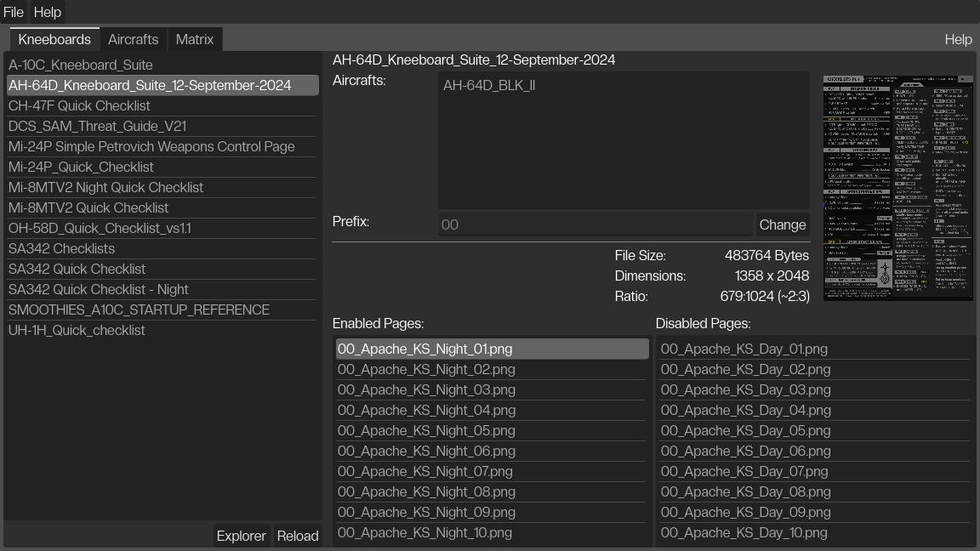Switch to the Matrix tab
Screen dimensions: 980x551
pos(195,39)
